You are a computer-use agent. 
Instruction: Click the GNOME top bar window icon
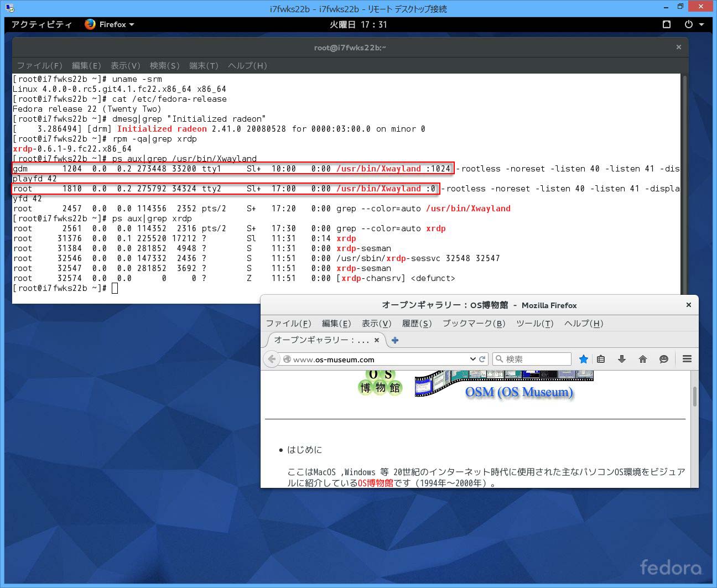pos(667,24)
